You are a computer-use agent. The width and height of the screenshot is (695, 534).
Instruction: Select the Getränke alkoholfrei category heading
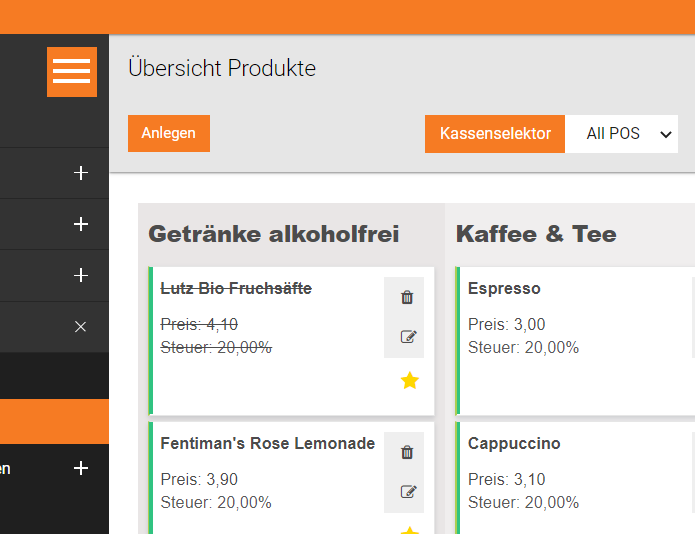coord(273,234)
